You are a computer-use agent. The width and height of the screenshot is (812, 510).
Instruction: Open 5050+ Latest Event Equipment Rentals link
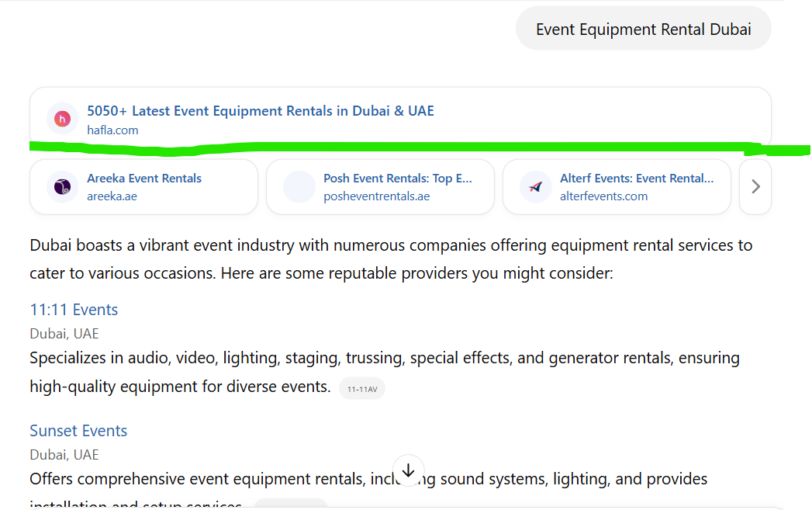261,111
